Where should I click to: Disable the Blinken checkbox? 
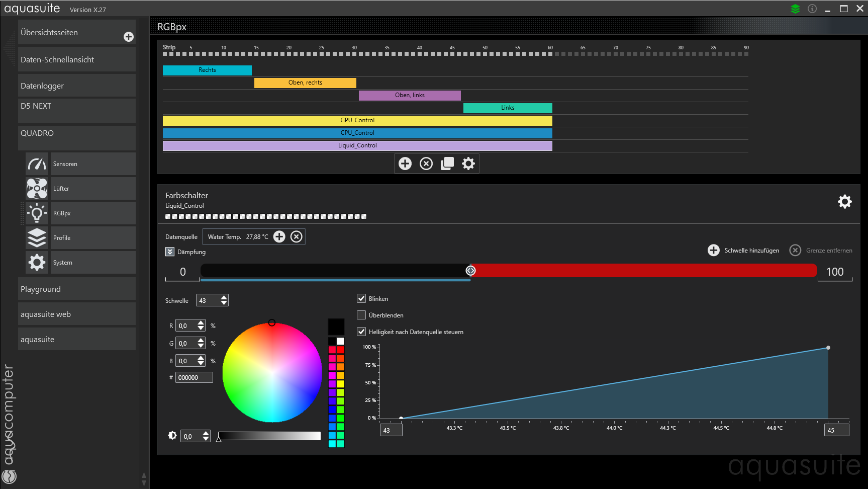pos(361,298)
